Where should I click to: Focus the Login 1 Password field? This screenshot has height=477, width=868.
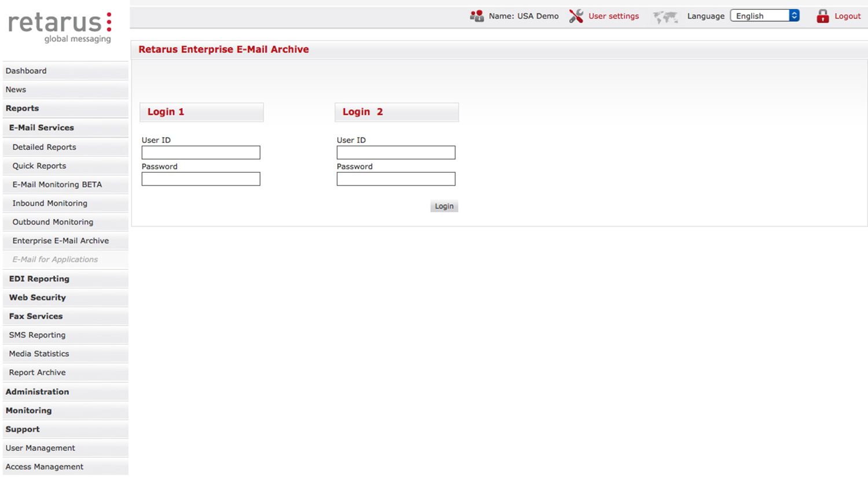tap(201, 179)
